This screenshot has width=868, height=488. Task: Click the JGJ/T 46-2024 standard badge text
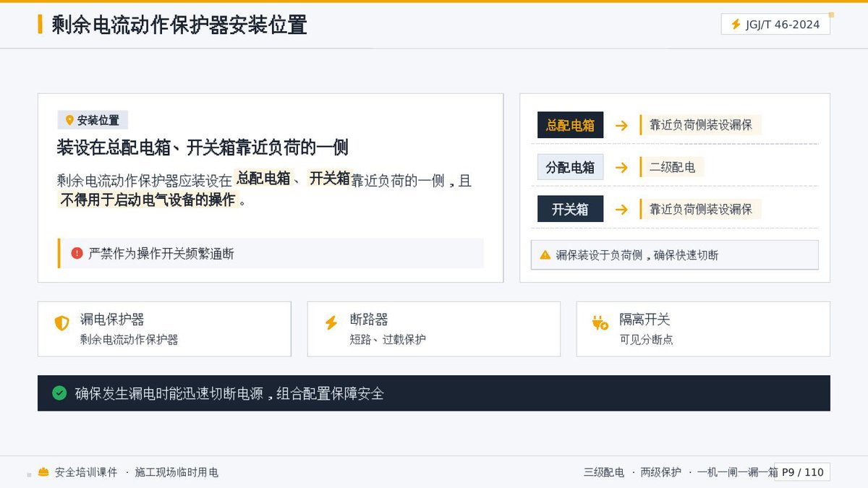click(x=783, y=25)
